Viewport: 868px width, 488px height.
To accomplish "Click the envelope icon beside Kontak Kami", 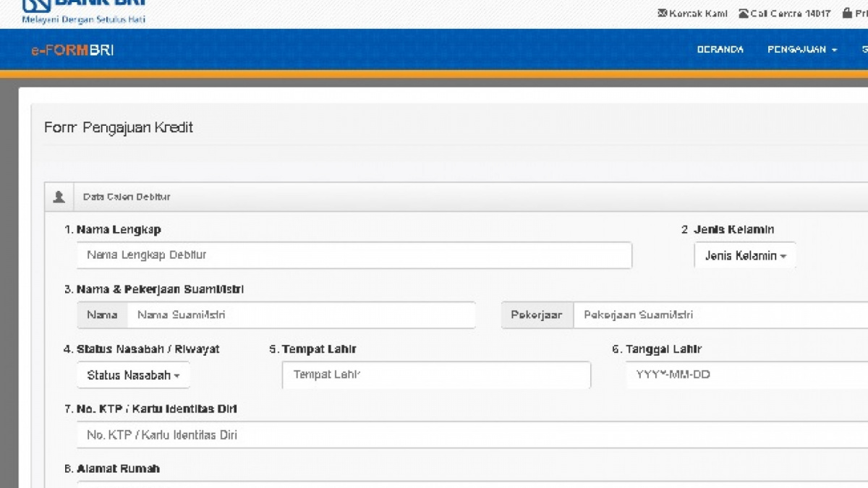I will coord(662,14).
